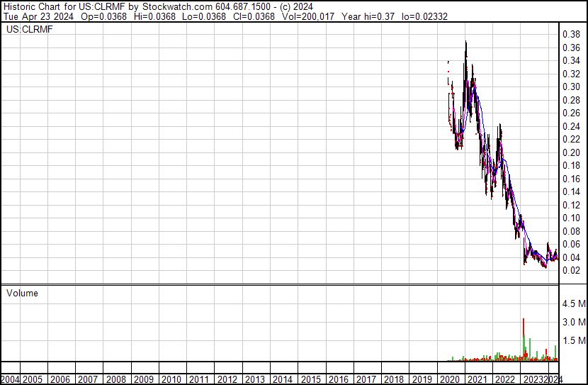The height and width of the screenshot is (385, 588).
Task: Click the 0.26 price axis label
Action: pos(571,113)
